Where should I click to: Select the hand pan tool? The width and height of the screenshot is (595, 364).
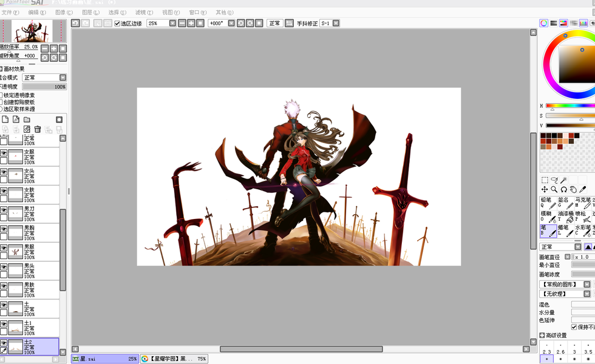tap(573, 189)
